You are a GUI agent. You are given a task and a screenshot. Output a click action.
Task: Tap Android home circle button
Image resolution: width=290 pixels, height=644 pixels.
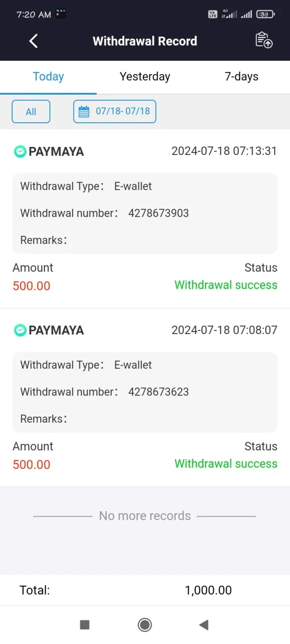tap(145, 625)
